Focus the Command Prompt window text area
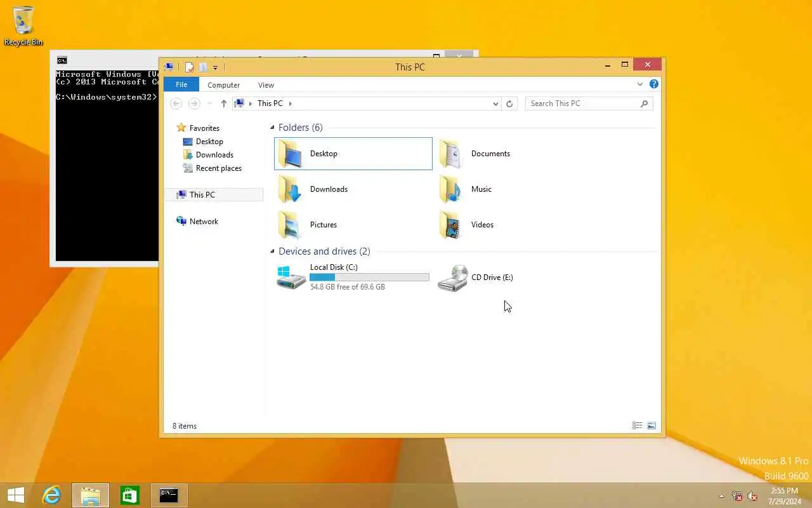This screenshot has width=812, height=508. 107,165
